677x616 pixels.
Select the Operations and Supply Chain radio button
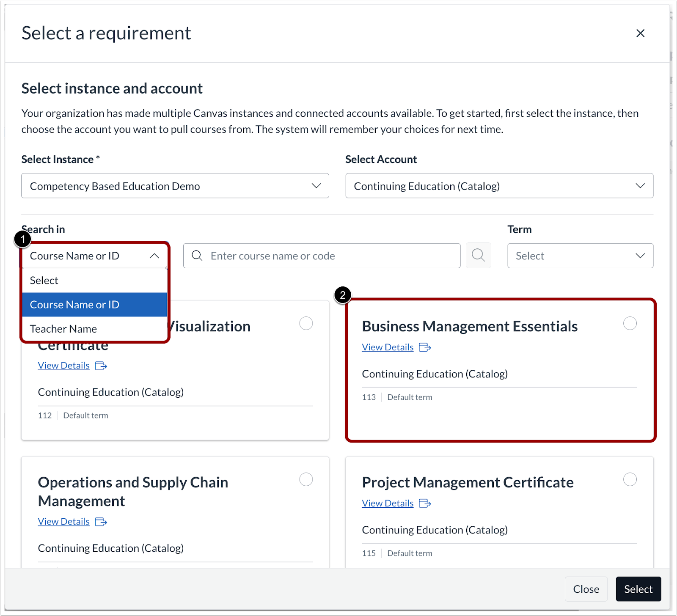(306, 479)
